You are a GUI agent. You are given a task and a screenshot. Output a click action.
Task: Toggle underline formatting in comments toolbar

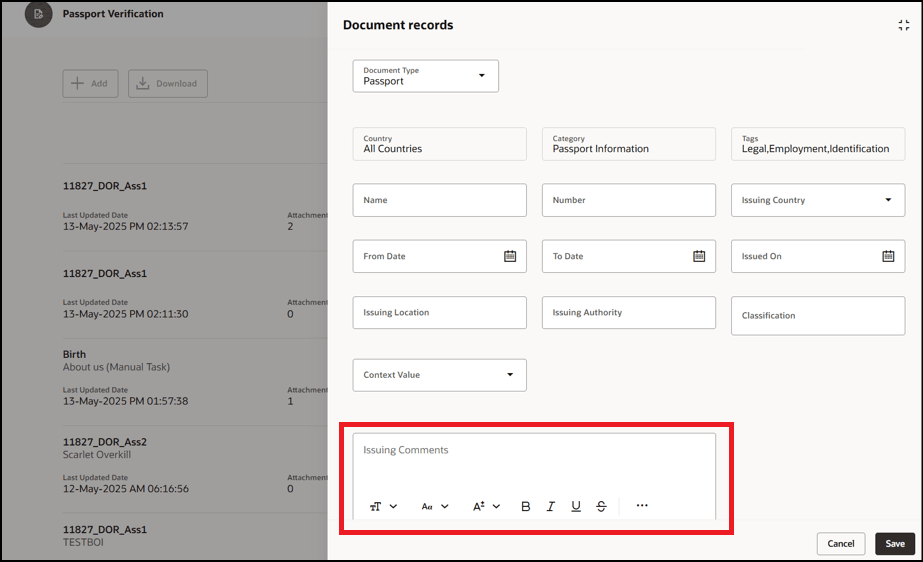click(576, 506)
